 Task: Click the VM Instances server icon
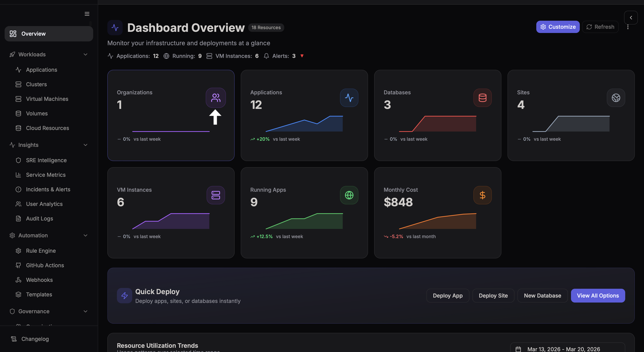[215, 195]
